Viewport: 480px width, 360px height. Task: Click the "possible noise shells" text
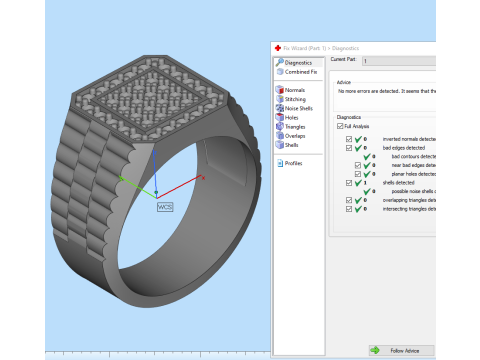[414, 191]
